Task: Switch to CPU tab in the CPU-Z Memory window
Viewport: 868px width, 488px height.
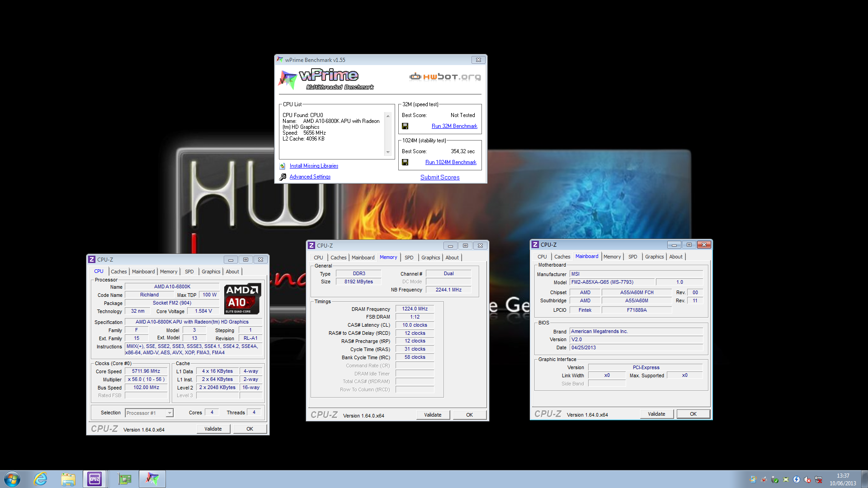Action: (319, 258)
